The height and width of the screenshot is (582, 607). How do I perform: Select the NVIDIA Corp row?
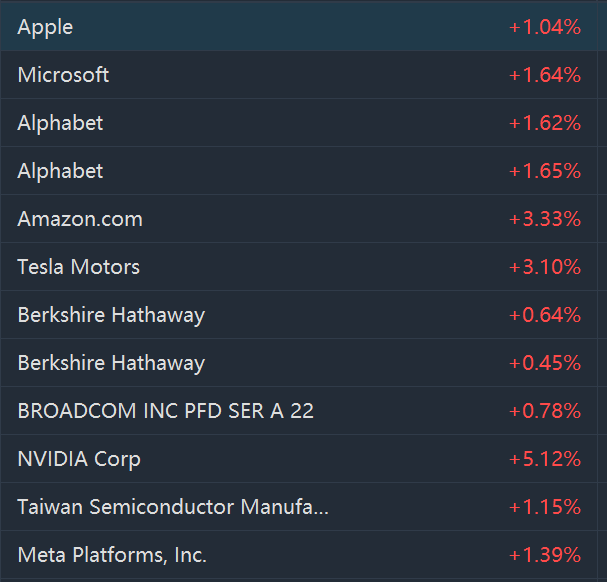click(x=79, y=459)
